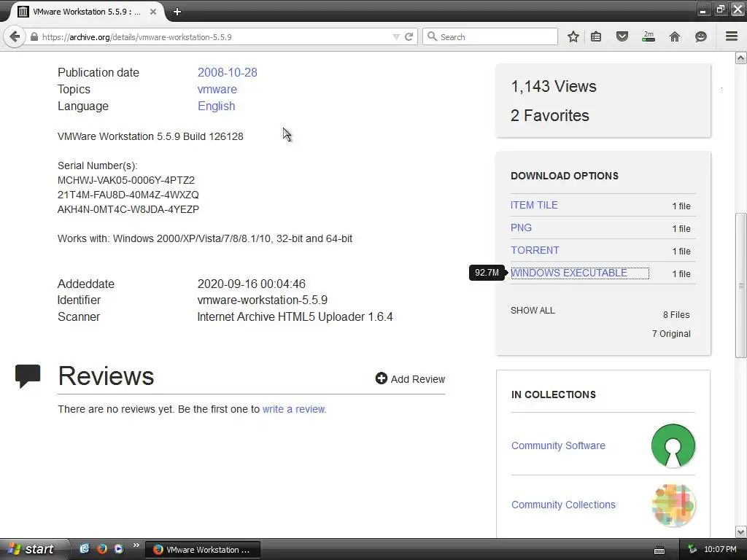Click the '7 Original' count
The width and height of the screenshot is (747, 560).
tap(671, 334)
